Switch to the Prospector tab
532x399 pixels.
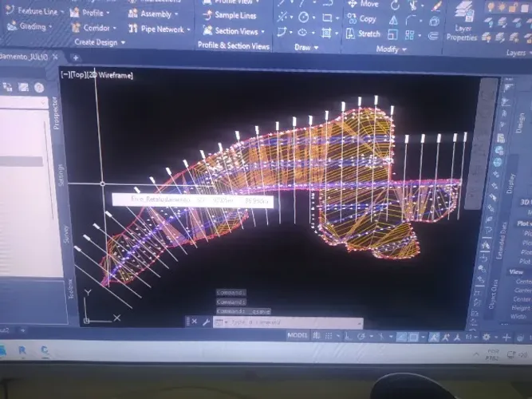(56, 113)
